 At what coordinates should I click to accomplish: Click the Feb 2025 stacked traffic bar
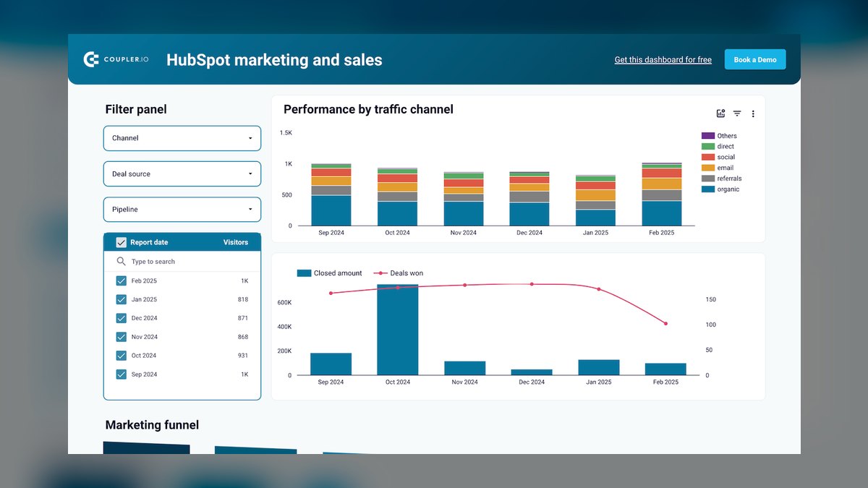662,194
